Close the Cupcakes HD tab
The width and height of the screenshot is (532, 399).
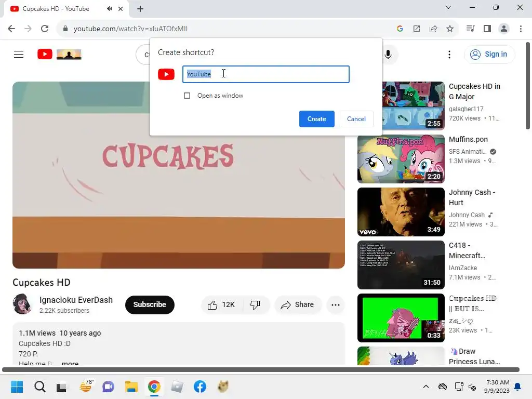pos(121,9)
